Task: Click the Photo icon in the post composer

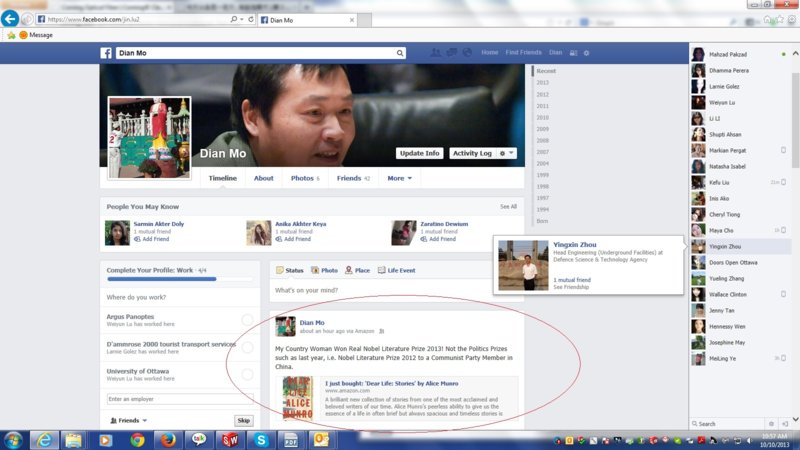Action: click(x=324, y=270)
